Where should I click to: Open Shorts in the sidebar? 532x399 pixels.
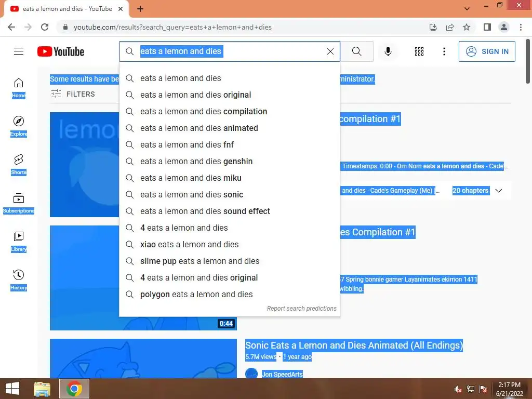(19, 165)
